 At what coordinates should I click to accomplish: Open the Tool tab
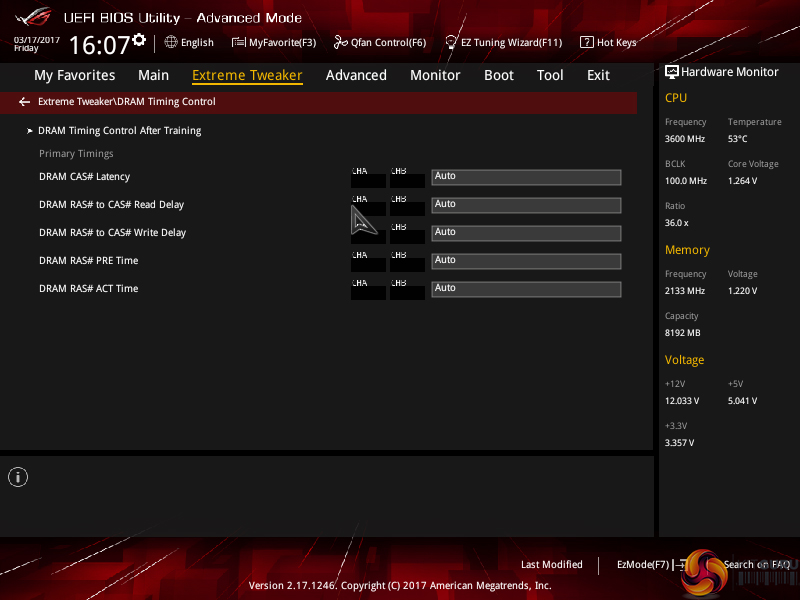click(550, 76)
